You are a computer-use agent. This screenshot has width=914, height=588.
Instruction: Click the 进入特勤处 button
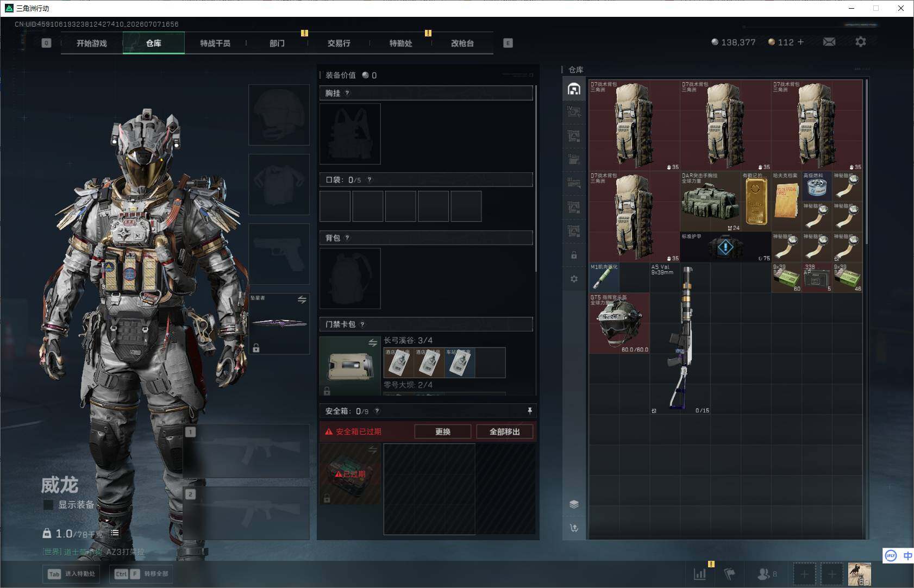click(x=72, y=574)
